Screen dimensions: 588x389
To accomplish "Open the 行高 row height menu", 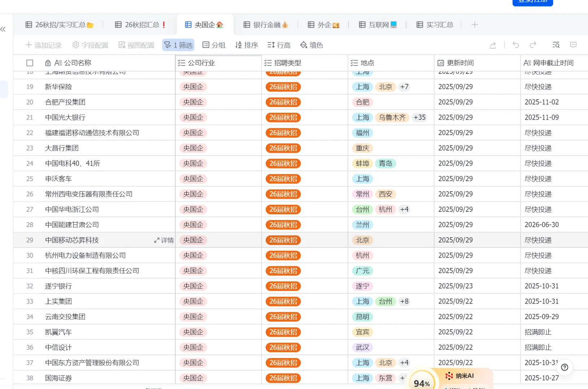I will pyautogui.click(x=279, y=45).
